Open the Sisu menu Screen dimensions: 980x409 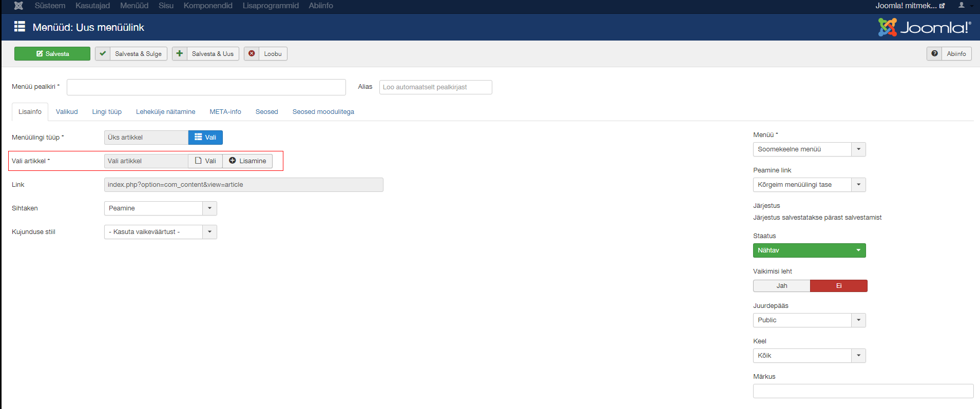click(166, 6)
